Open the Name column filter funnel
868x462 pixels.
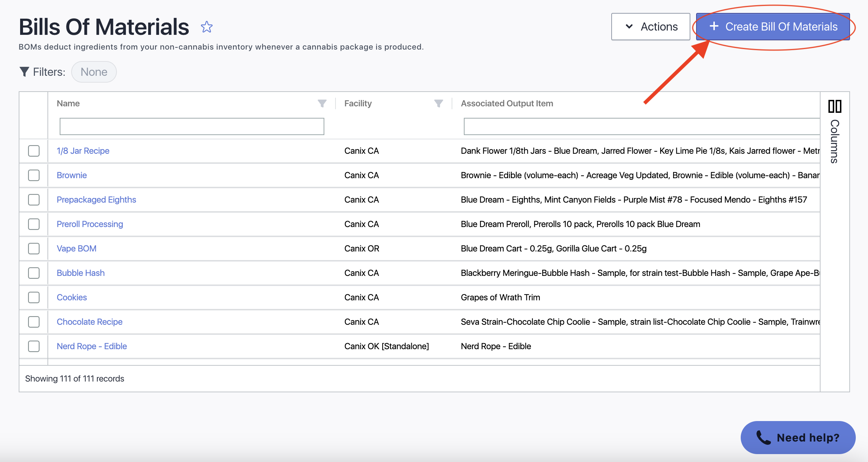(322, 103)
